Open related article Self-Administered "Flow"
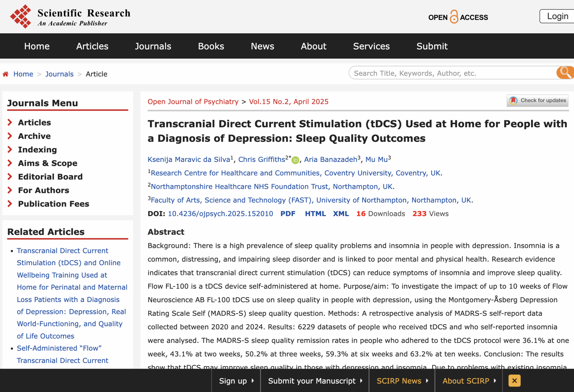 coord(63,354)
